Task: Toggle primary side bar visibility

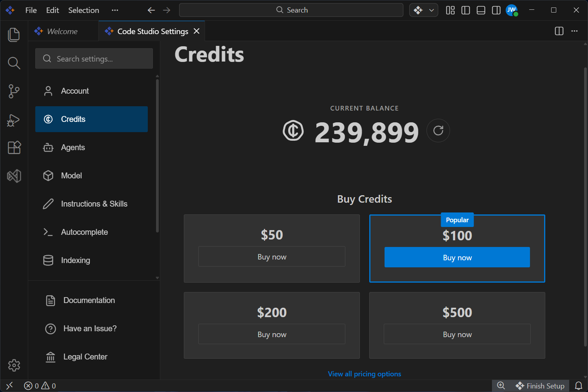Action: click(466, 10)
